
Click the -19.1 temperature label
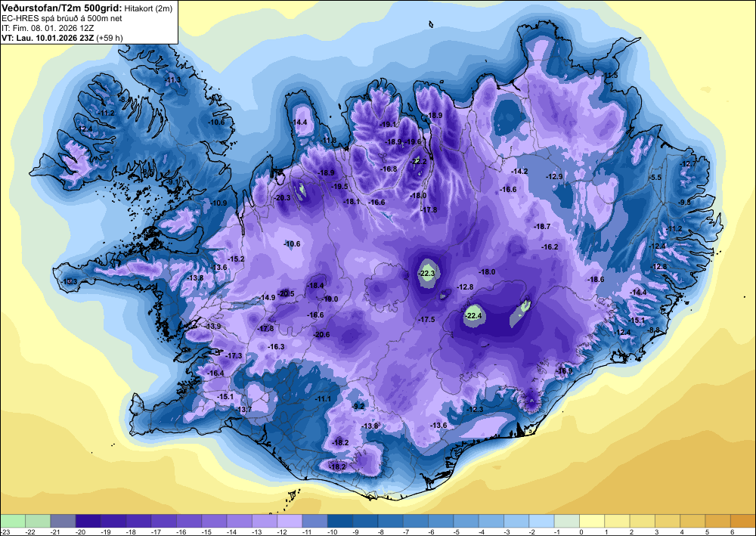point(388,124)
